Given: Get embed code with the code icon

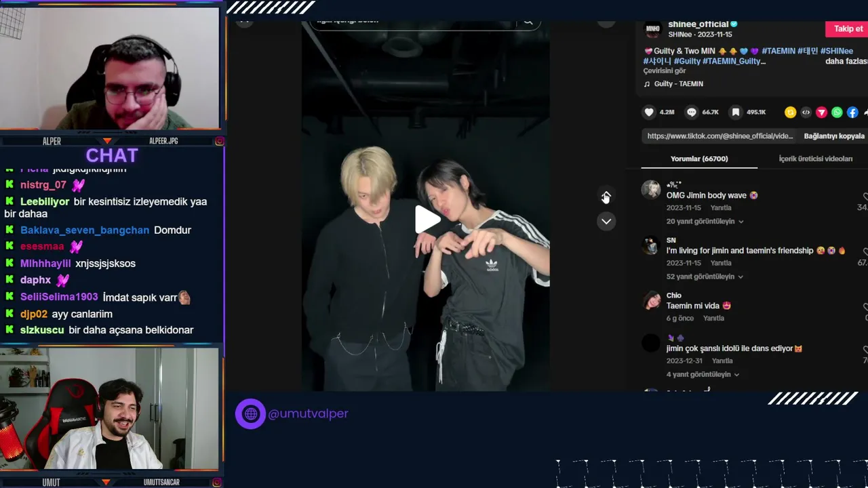Looking at the screenshot, I should (806, 113).
